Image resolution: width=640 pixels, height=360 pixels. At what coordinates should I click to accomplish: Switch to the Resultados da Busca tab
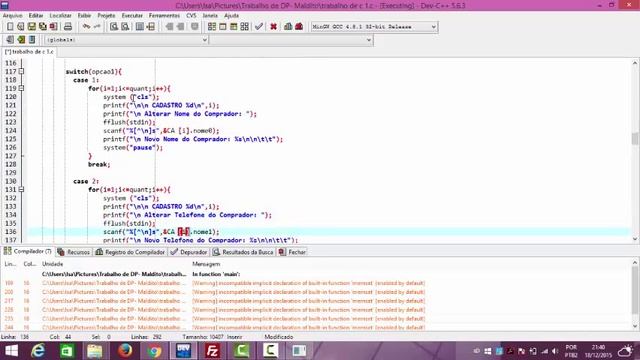pos(243,252)
